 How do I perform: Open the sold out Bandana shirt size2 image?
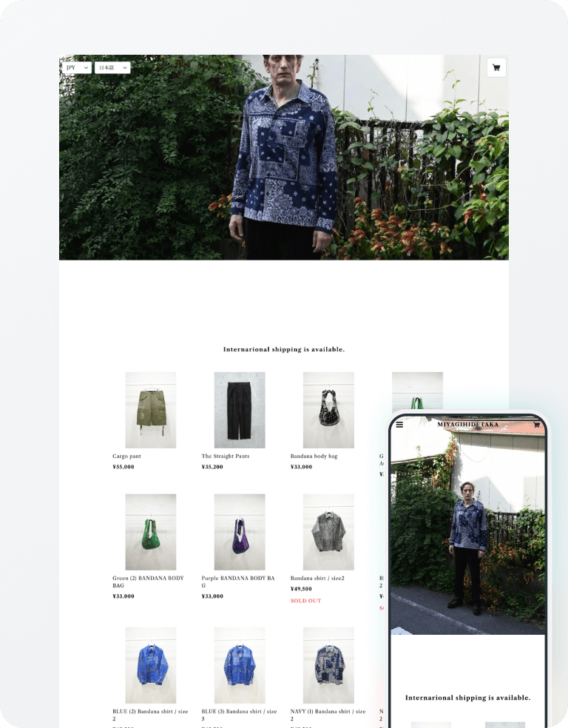point(328,532)
